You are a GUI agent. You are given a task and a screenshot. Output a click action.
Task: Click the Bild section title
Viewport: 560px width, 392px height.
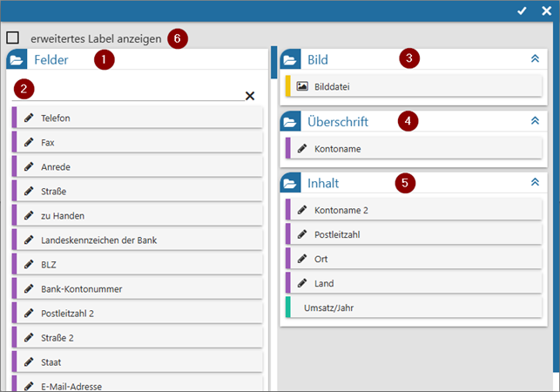click(318, 60)
